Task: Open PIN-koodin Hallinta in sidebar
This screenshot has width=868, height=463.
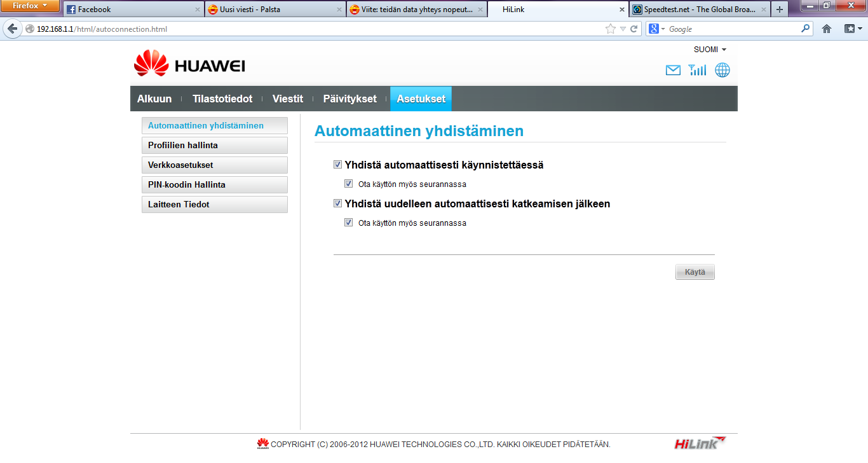Action: (x=215, y=184)
